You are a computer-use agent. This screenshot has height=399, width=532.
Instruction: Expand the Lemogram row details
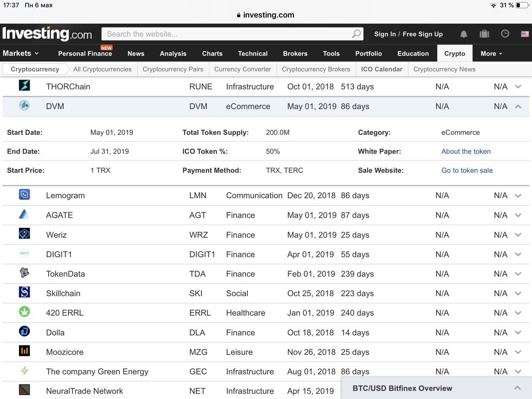[518, 196]
